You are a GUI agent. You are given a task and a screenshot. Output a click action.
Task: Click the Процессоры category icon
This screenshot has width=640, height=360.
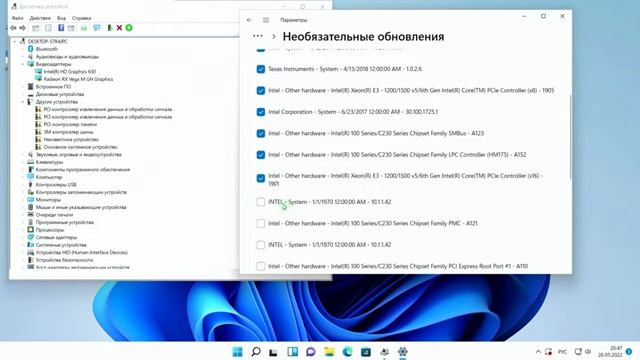point(30,230)
